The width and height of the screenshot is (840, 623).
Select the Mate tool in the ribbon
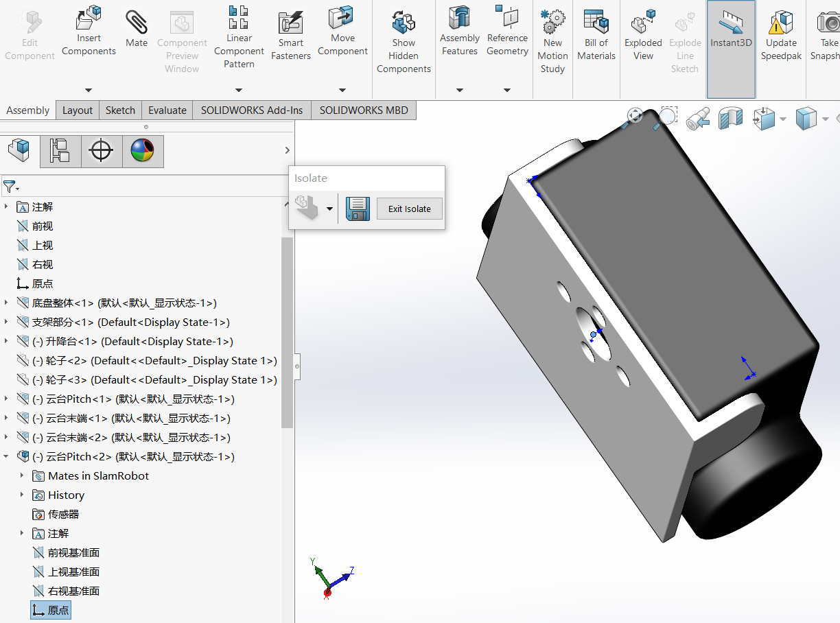pos(136,27)
